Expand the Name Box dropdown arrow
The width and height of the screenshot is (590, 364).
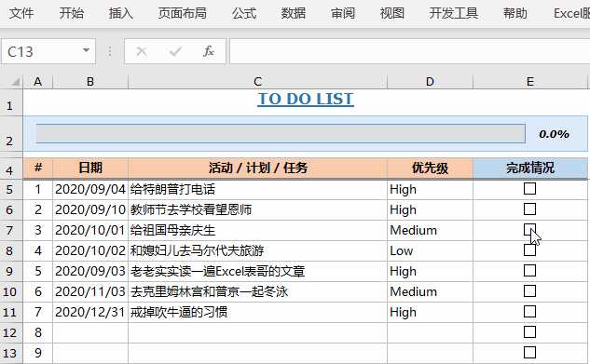click(x=86, y=50)
